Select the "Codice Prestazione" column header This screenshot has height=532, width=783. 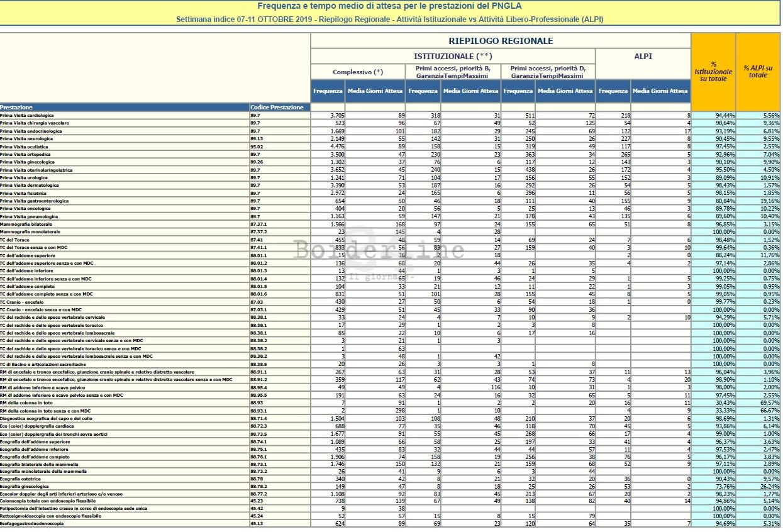(277, 108)
